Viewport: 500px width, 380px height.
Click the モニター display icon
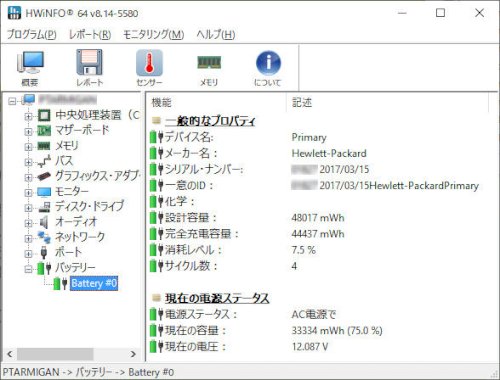pos(44,192)
